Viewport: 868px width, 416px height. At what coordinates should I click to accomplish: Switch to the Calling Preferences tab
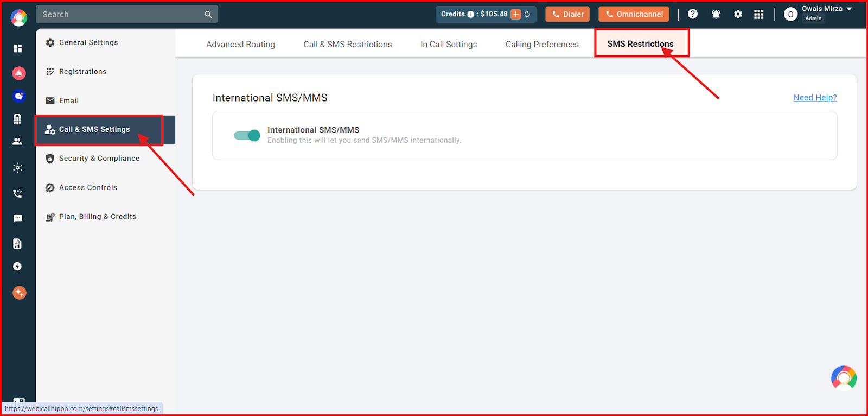point(542,44)
